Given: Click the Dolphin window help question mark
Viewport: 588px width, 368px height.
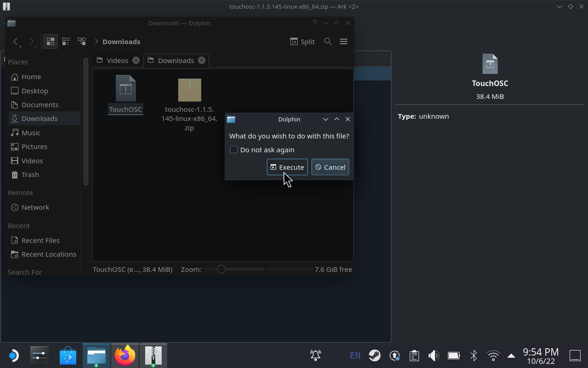Looking at the screenshot, I should (x=315, y=23).
